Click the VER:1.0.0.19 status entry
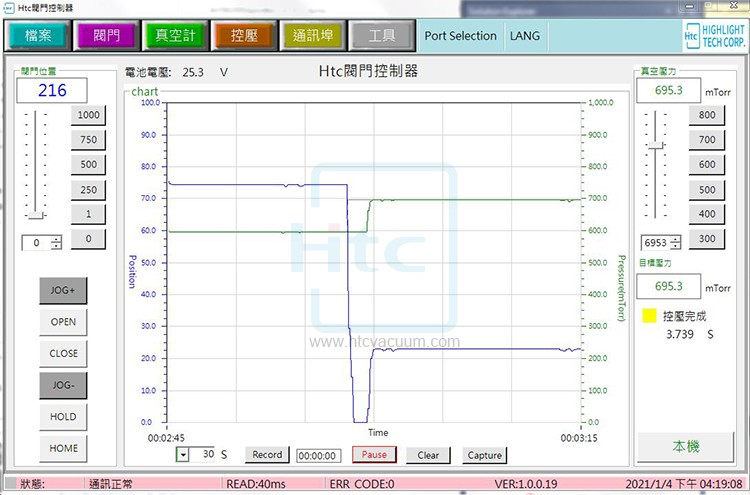Screen dimensions: 750x495 point(526,484)
